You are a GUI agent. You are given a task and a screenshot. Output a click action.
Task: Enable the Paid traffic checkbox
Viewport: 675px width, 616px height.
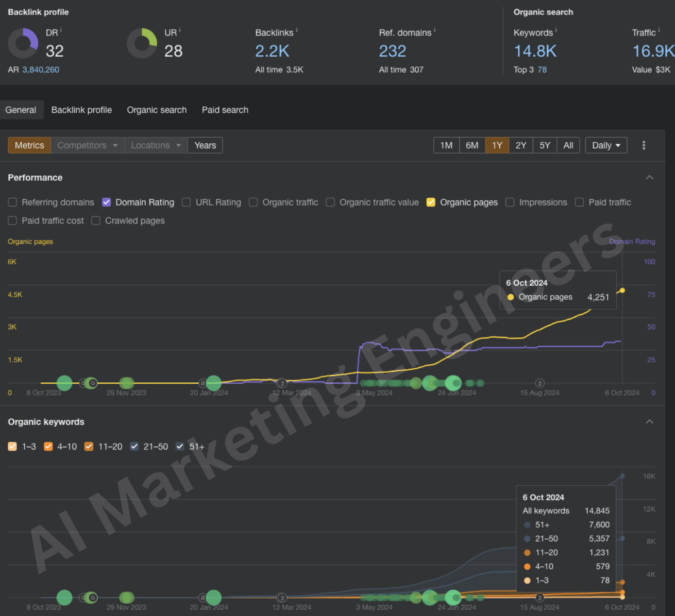point(579,202)
